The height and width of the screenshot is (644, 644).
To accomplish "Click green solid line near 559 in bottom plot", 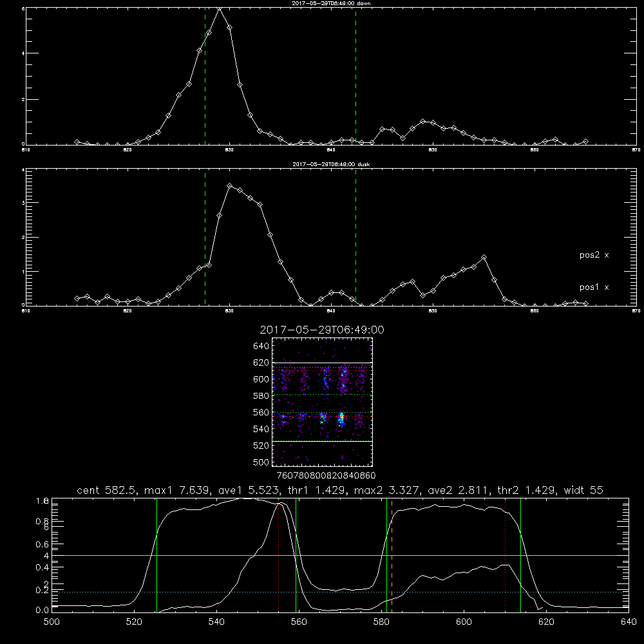I will pyautogui.click(x=296, y=555).
